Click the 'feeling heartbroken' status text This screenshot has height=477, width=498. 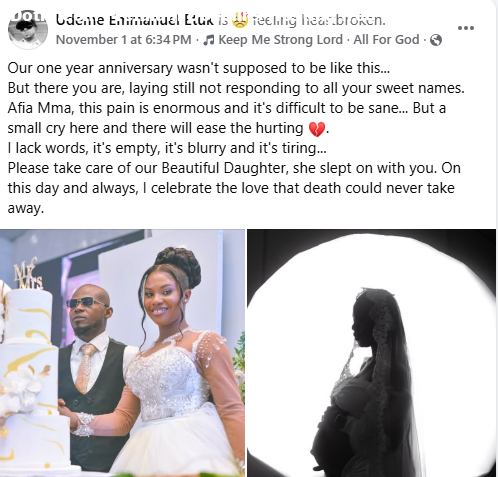319,20
